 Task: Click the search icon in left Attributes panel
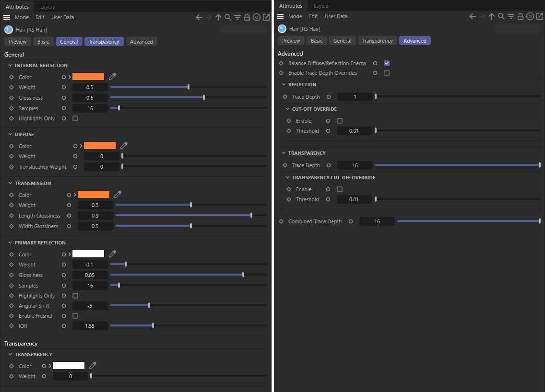tap(228, 17)
